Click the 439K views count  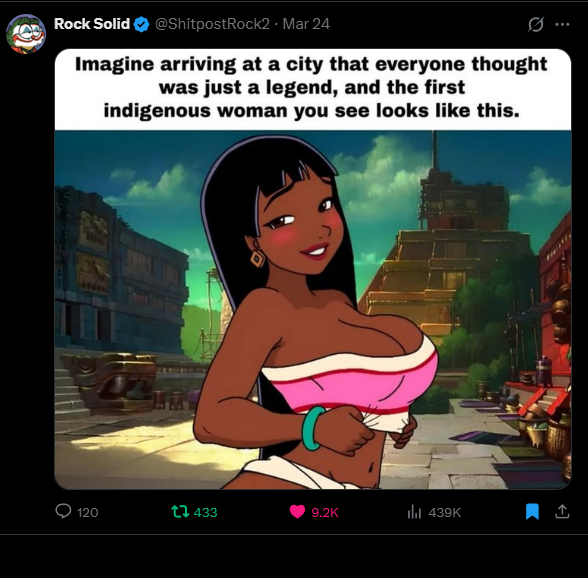point(444,512)
